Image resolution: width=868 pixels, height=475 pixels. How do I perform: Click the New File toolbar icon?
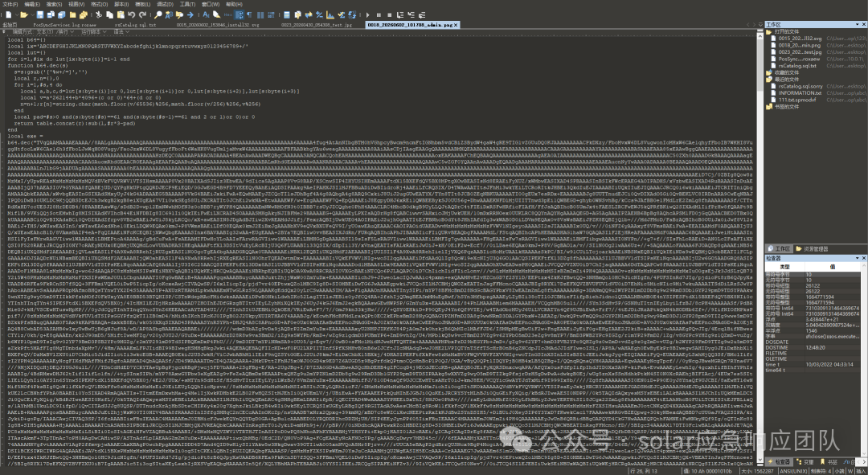(9, 15)
